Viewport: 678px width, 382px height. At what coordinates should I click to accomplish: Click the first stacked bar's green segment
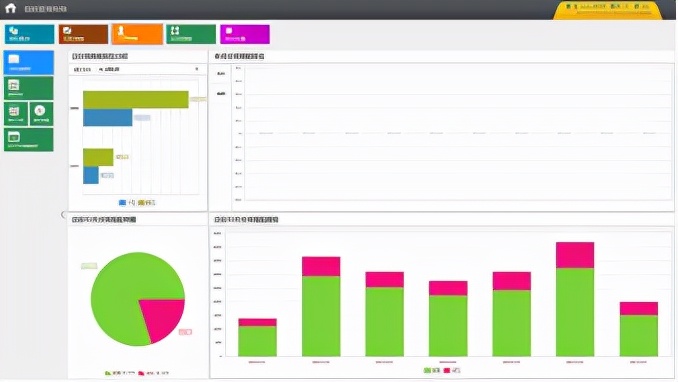coord(257,341)
